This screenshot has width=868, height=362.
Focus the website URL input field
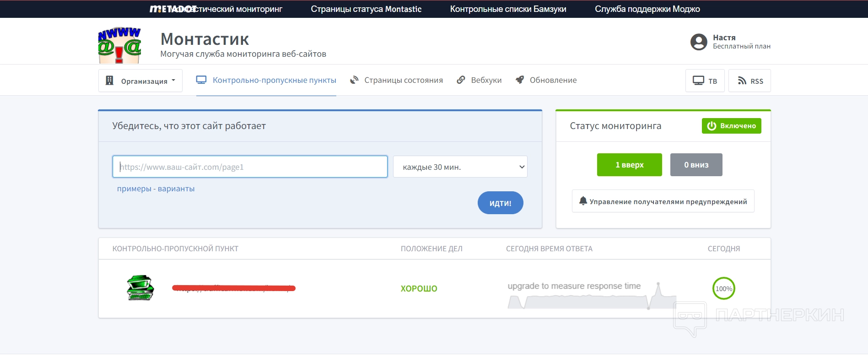tap(250, 167)
